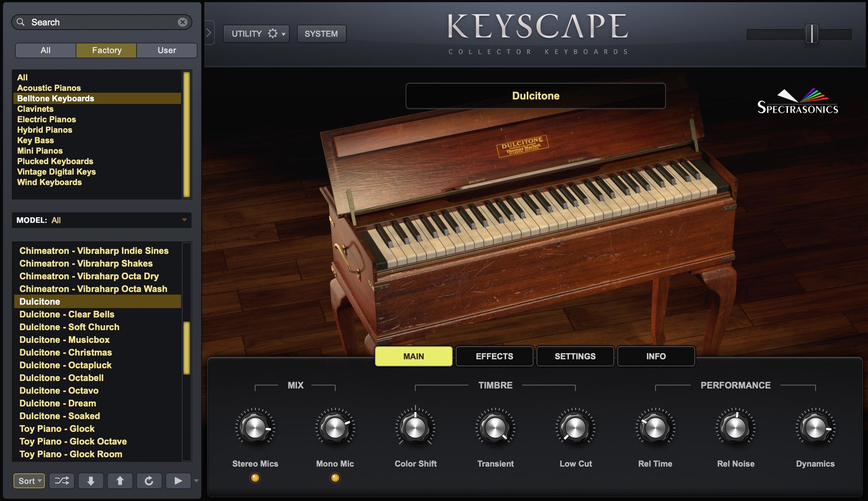Open the audition options arrow next to play
The width and height of the screenshot is (868, 501).
point(196,481)
